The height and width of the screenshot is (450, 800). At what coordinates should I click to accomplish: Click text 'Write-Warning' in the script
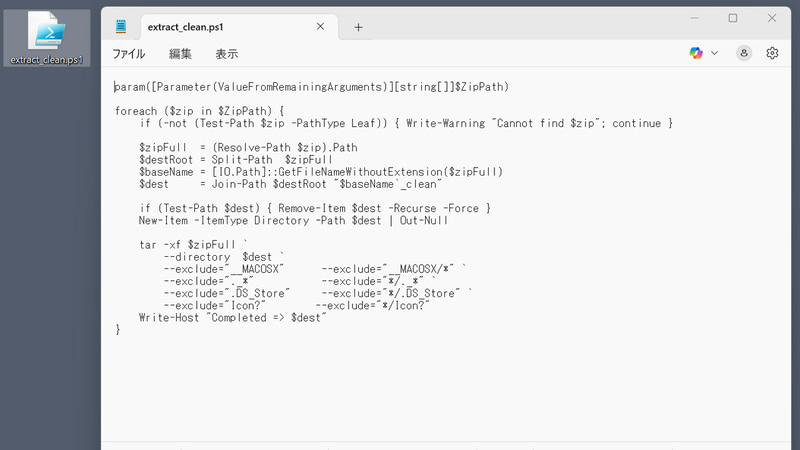coord(445,123)
